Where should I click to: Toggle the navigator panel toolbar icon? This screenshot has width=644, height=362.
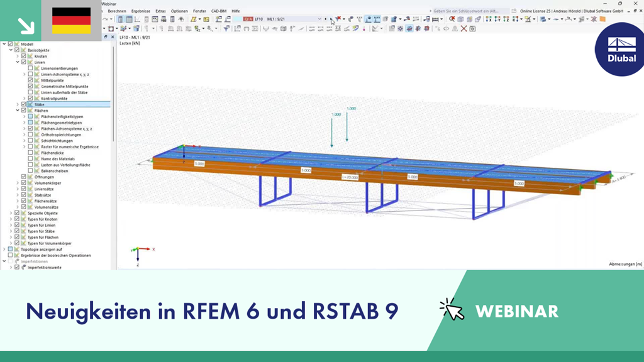pos(120,19)
